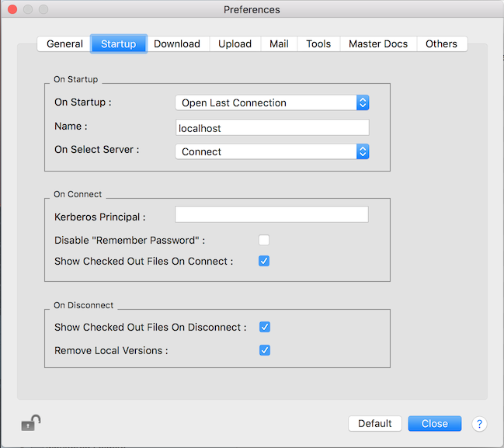
Task: Click the blue Close button
Action: click(435, 424)
